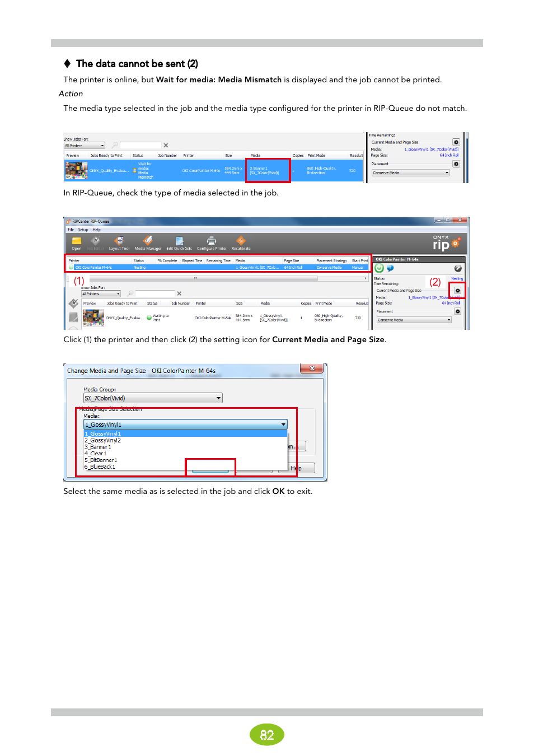Click the magnifier icon in top screenshot filter

click(115, 145)
